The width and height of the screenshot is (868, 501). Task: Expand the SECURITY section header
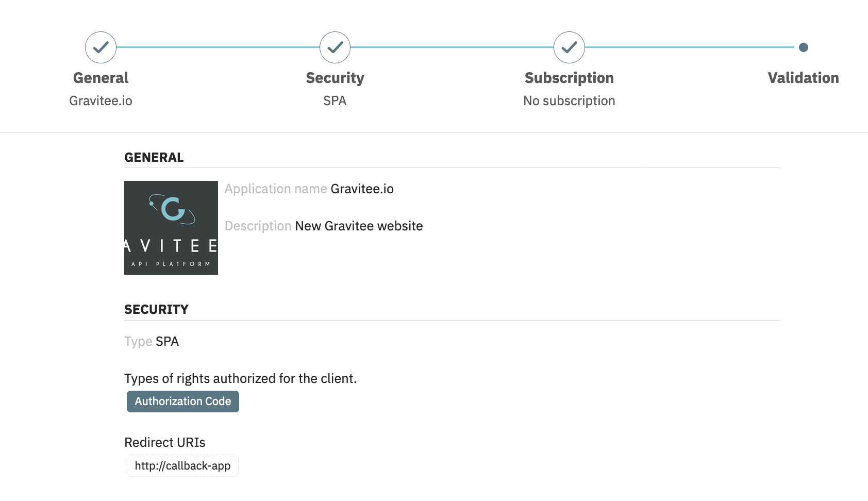point(156,309)
